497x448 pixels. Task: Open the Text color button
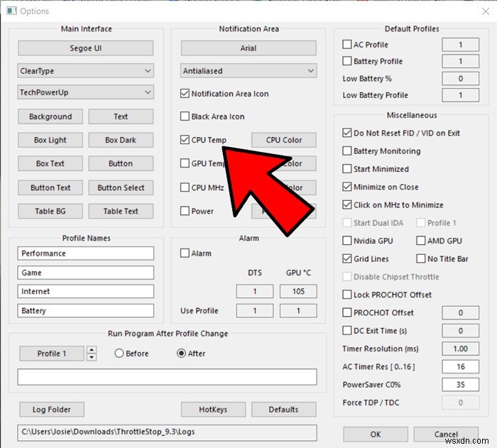[121, 116]
